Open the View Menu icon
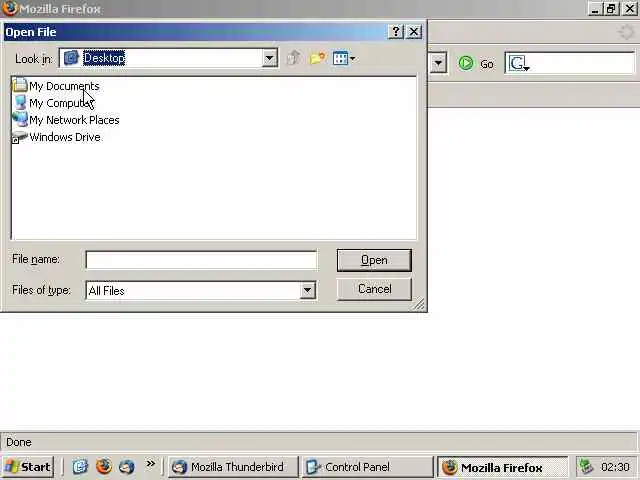This screenshot has height=480, width=640. click(x=344, y=58)
